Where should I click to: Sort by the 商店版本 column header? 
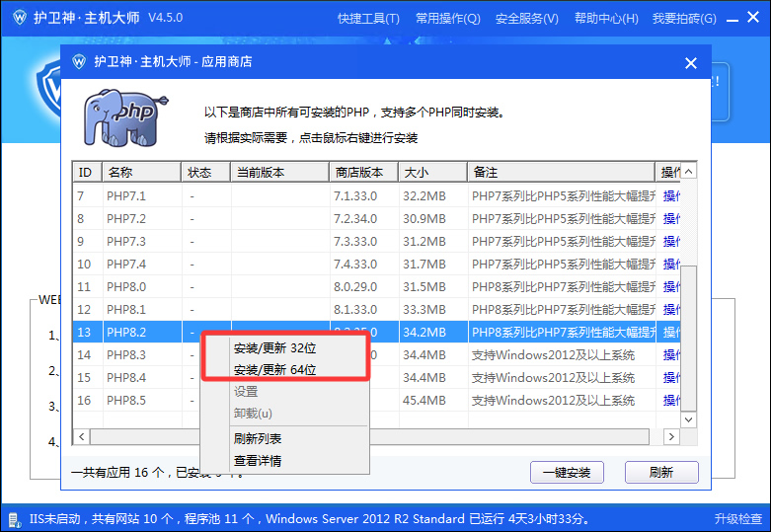pos(363,172)
